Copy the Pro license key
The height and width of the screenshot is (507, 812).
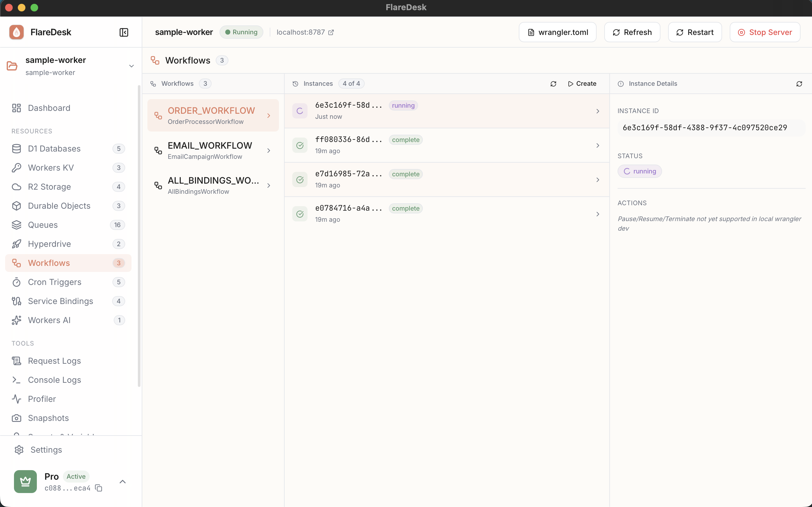pos(98,489)
